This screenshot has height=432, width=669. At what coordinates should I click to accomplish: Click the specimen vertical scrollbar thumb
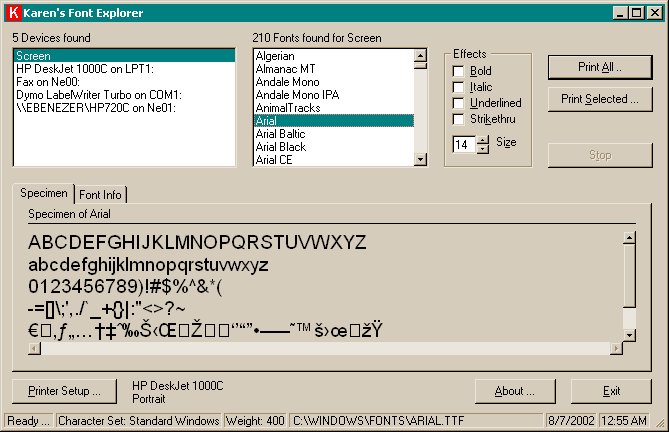(x=629, y=275)
